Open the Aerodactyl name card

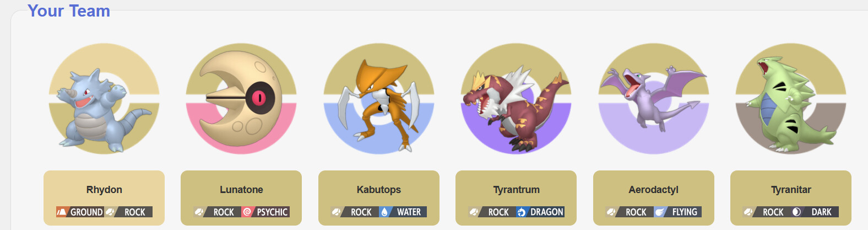pos(654,198)
